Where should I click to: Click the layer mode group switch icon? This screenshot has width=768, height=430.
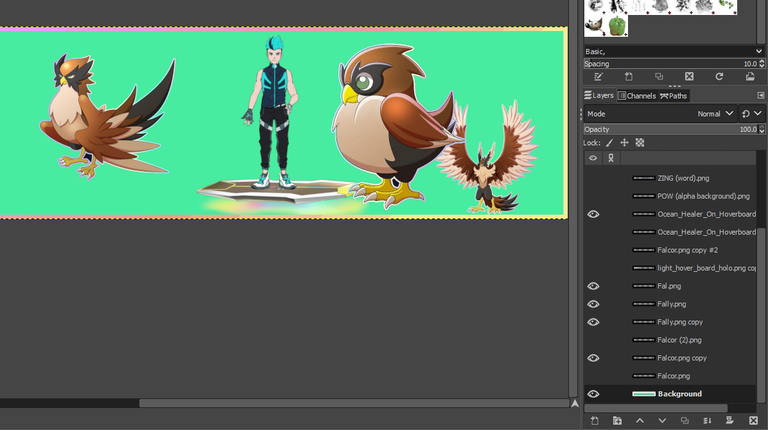[745, 114]
